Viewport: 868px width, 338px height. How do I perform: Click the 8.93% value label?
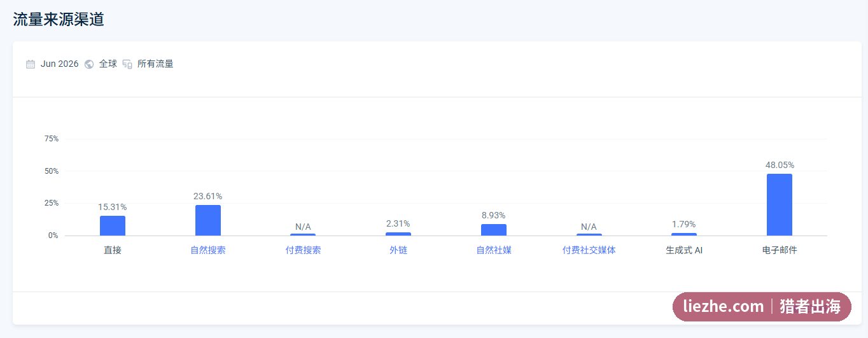pos(494,215)
